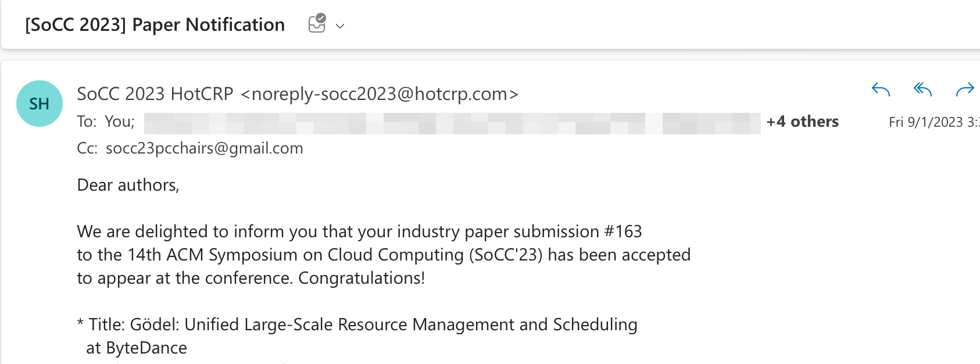The image size is (980, 364).
Task: Click the "You;" recipient in the To line
Action: coord(120,122)
